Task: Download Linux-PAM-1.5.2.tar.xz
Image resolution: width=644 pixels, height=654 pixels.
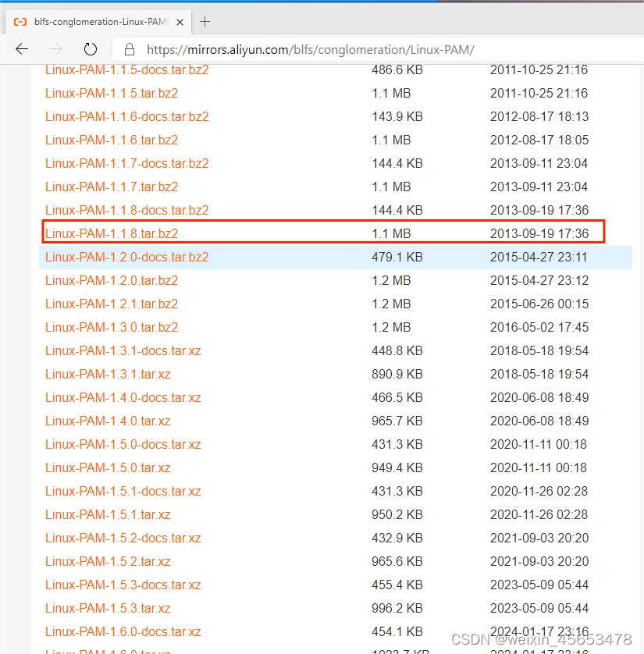Action: click(x=108, y=561)
